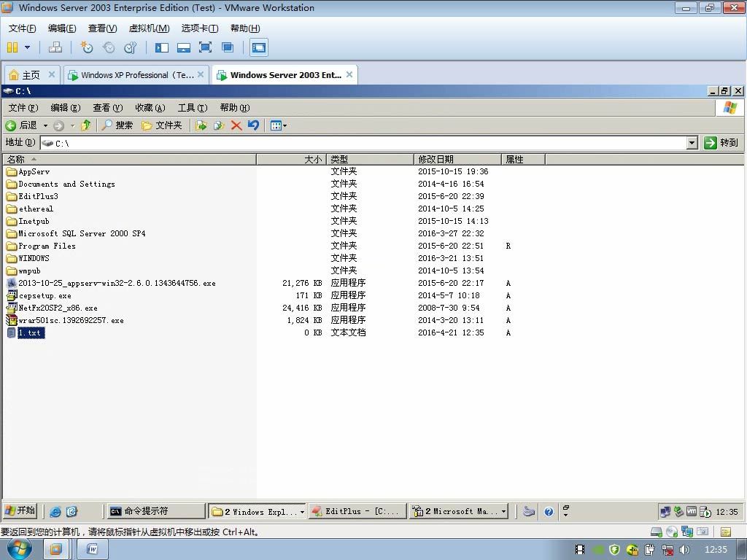Open the dropdown arrow beside the pause button
The height and width of the screenshot is (560, 747).
click(x=27, y=47)
